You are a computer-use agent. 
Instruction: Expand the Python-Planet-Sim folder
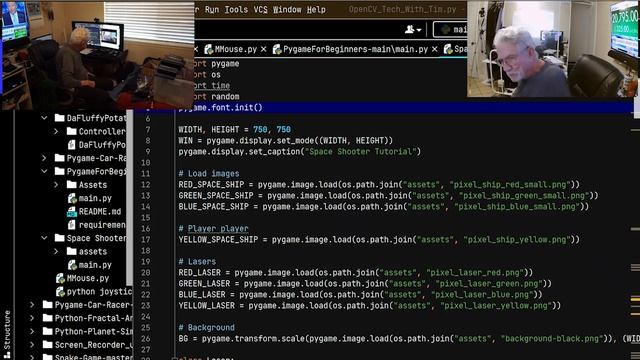pyautogui.click(x=32, y=331)
